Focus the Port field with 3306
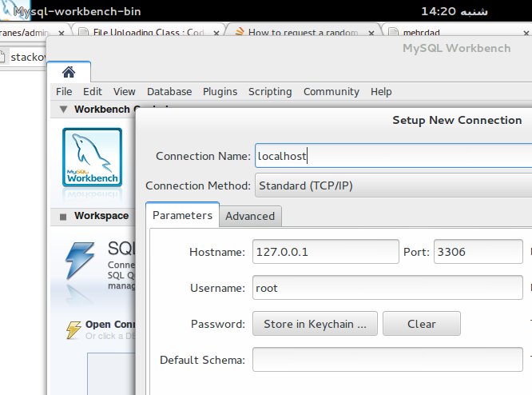This screenshot has width=532, height=395. 477,252
